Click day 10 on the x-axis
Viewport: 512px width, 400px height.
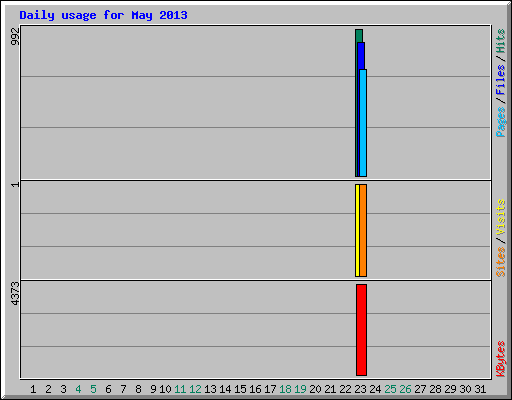[x=165, y=389]
